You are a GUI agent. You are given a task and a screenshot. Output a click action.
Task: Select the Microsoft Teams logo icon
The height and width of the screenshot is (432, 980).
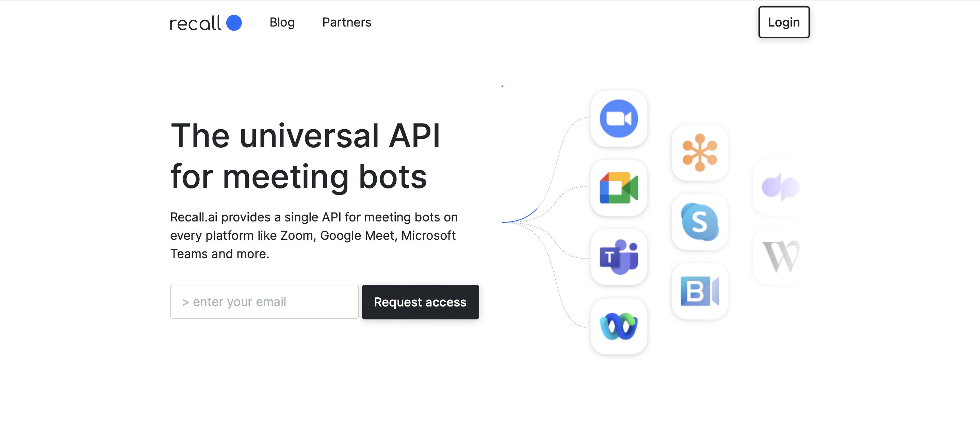pos(619,257)
